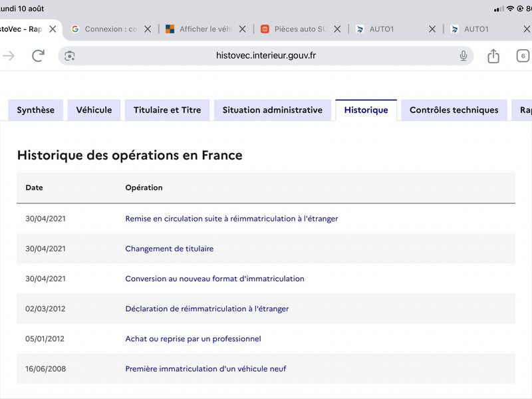Open the Contrôles techniques tab

(x=454, y=110)
